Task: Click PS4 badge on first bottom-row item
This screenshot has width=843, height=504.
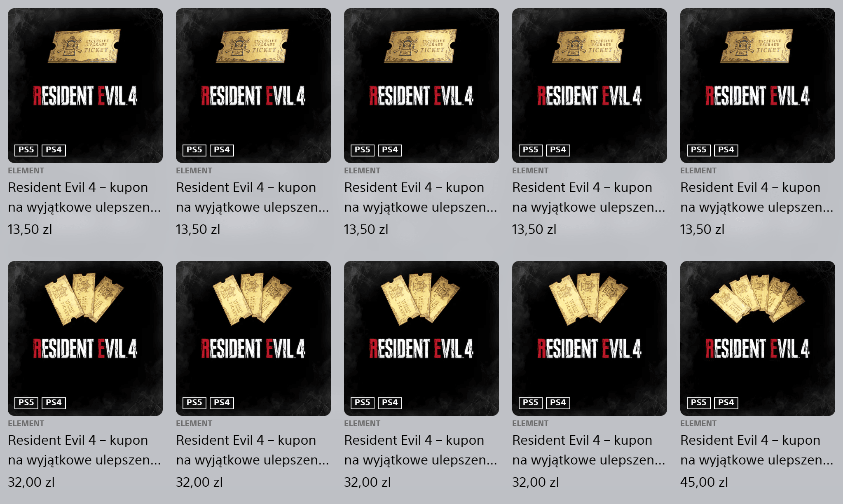Action: coord(54,403)
